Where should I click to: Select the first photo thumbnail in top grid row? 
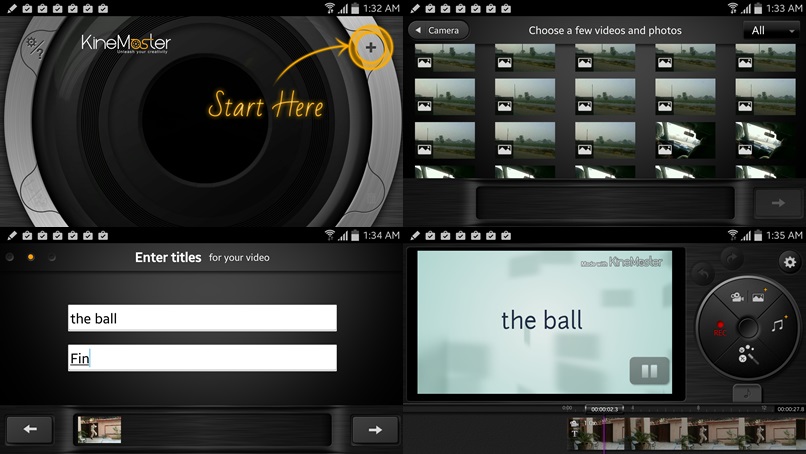tap(445, 58)
